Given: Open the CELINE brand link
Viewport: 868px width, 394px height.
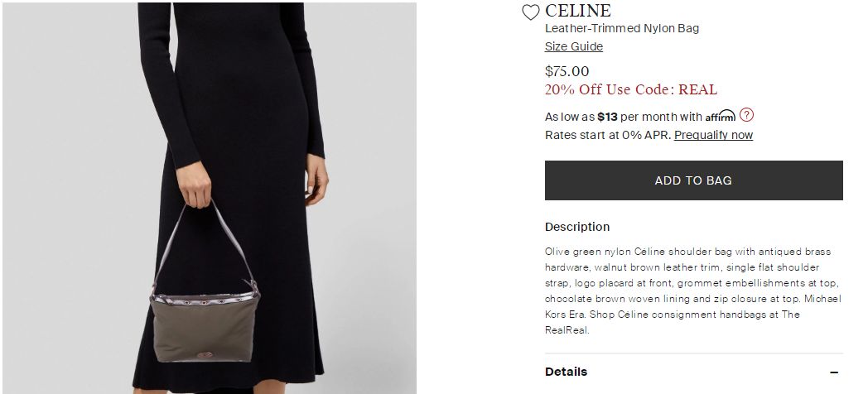Looking at the screenshot, I should tap(577, 11).
